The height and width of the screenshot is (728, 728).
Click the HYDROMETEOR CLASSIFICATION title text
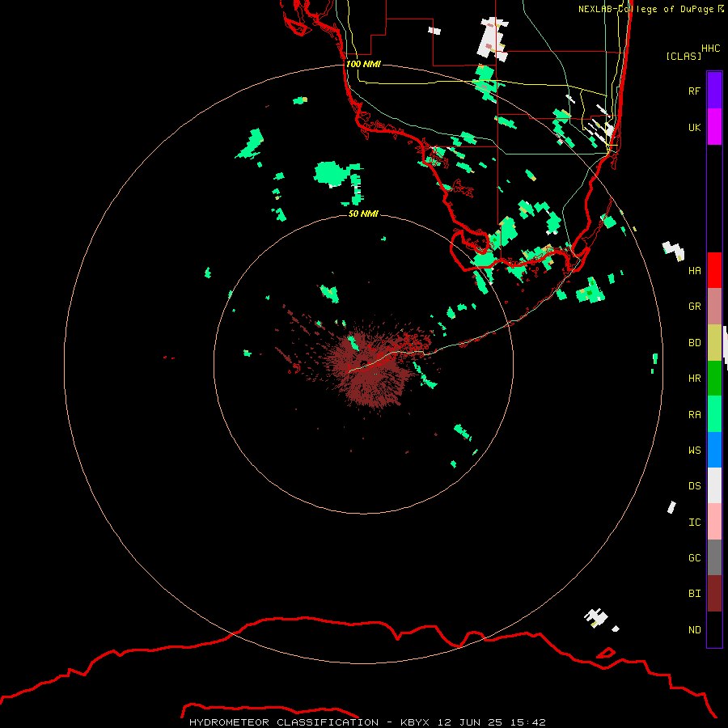(284, 722)
